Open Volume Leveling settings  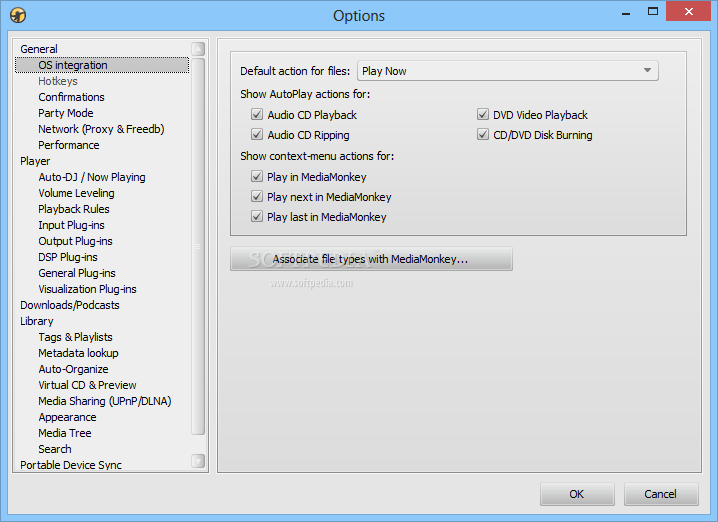(76, 193)
